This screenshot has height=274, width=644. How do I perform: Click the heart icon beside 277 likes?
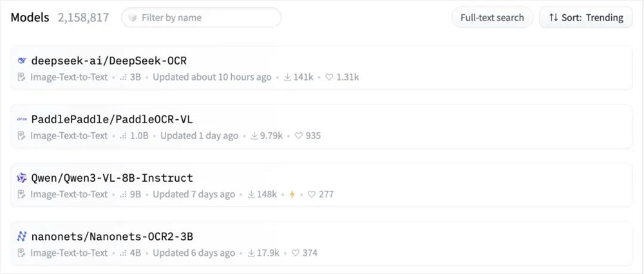coord(312,194)
